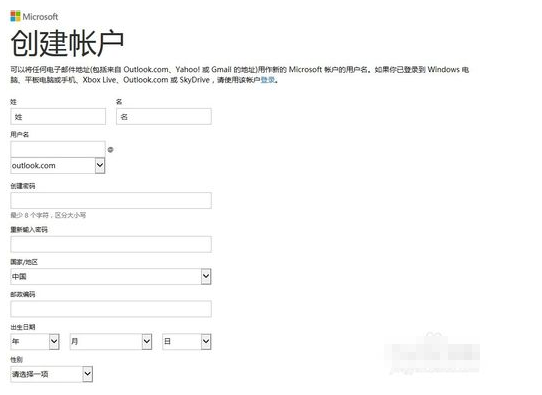The image size is (542, 395).
Task: Open the 国家/地区 dropdown showing 中国
Action: click(111, 276)
